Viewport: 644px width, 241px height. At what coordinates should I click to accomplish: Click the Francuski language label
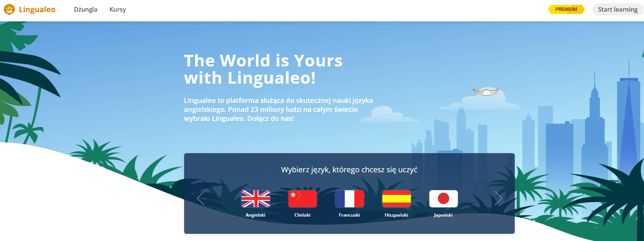point(349,215)
